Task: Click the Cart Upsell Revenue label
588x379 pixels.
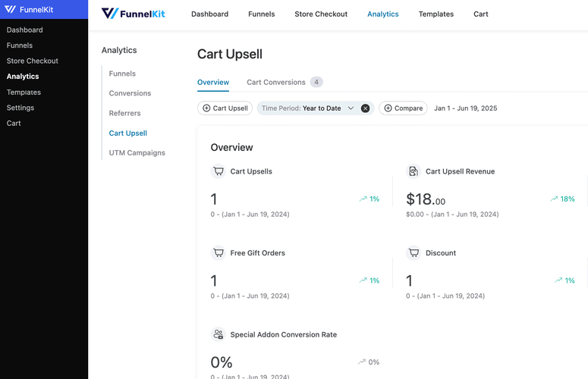Action: pyautogui.click(x=460, y=171)
